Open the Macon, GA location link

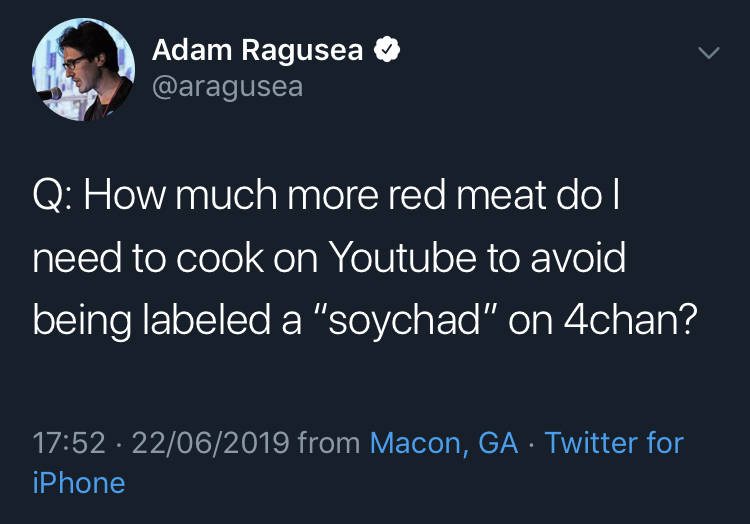(x=444, y=441)
